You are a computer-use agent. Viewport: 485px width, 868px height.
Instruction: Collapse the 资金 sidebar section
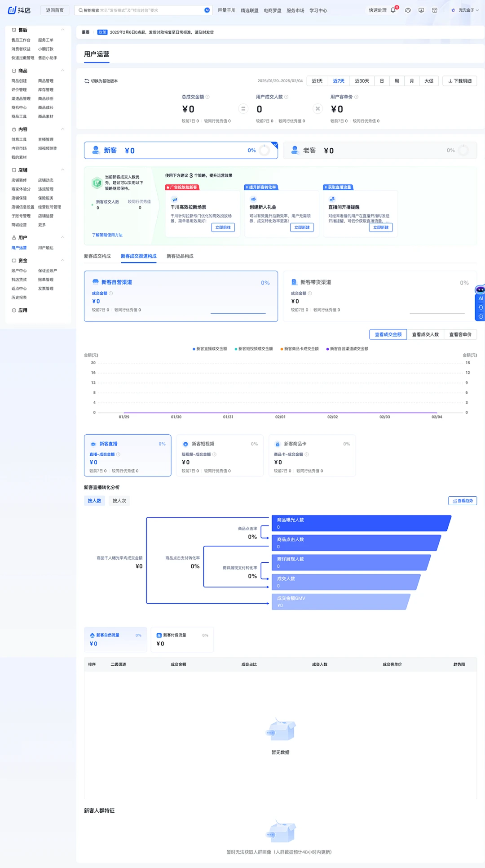62,260
